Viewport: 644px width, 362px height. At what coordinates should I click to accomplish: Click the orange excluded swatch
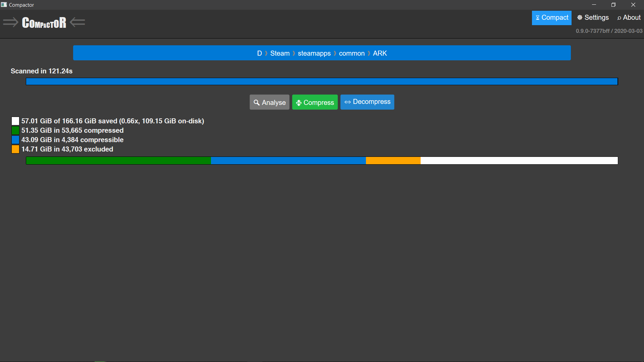click(x=15, y=149)
